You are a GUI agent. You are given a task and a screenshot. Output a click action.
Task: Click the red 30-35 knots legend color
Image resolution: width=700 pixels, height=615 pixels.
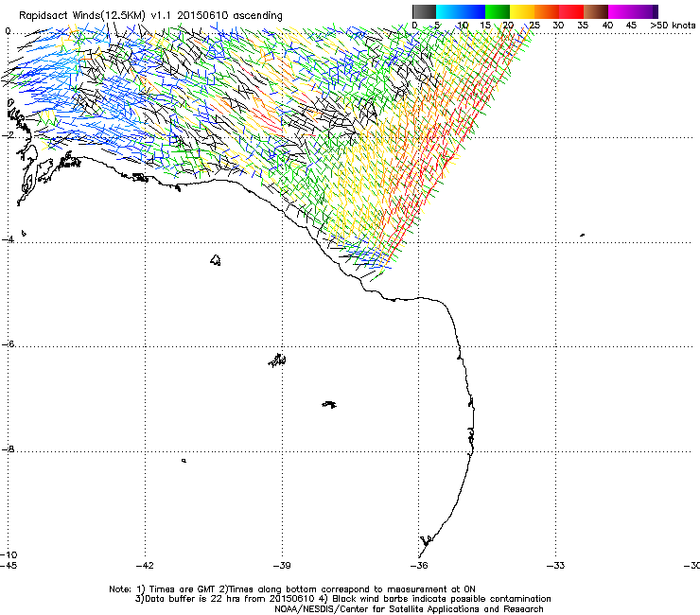click(x=571, y=11)
